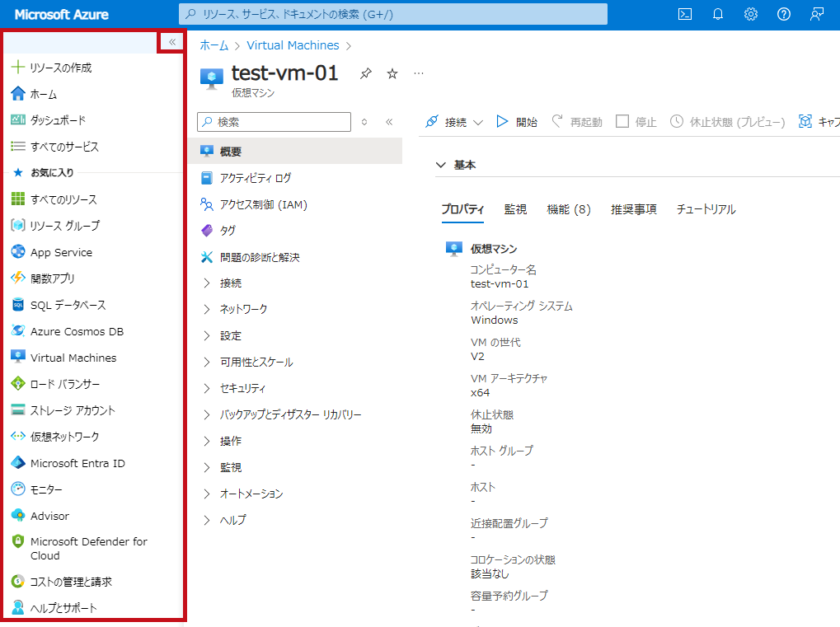Click the App Service globe icon

coord(18,251)
